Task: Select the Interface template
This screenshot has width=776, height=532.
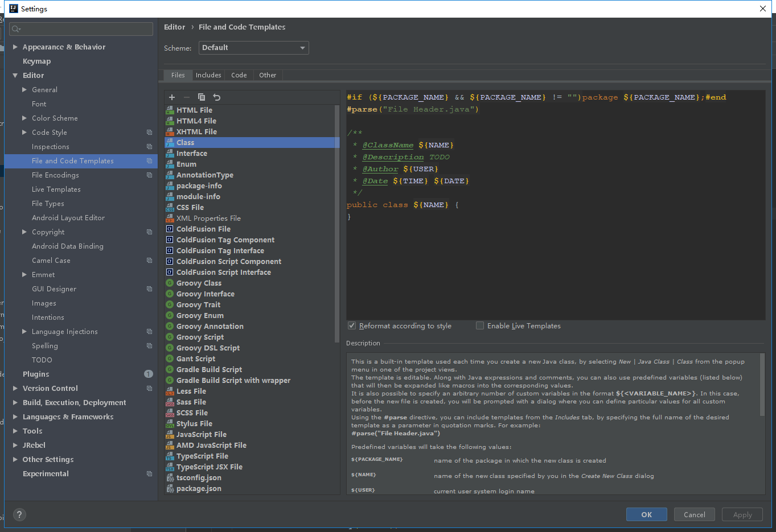Action: tap(192, 154)
